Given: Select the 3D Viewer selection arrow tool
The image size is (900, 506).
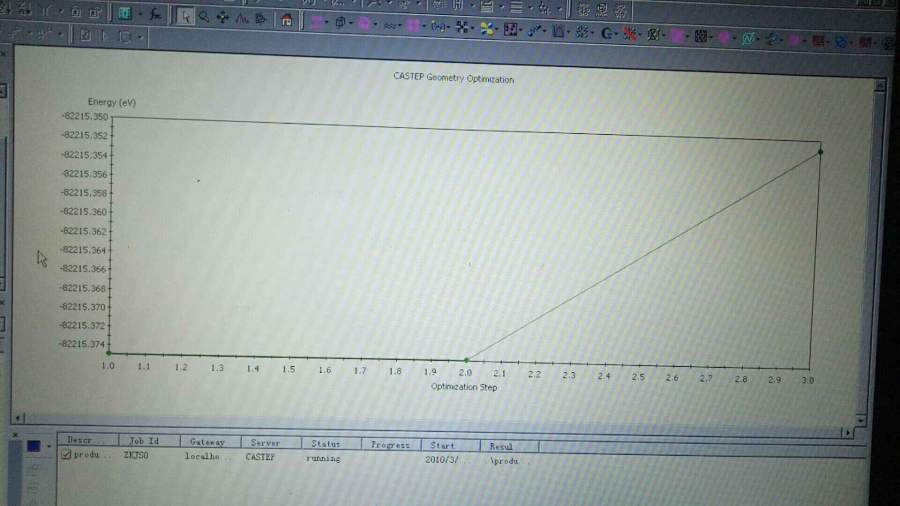Looking at the screenshot, I should tap(185, 16).
